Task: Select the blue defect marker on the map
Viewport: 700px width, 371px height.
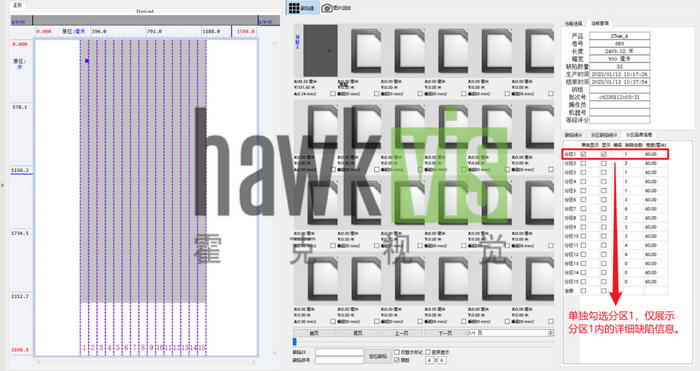Action: click(87, 61)
